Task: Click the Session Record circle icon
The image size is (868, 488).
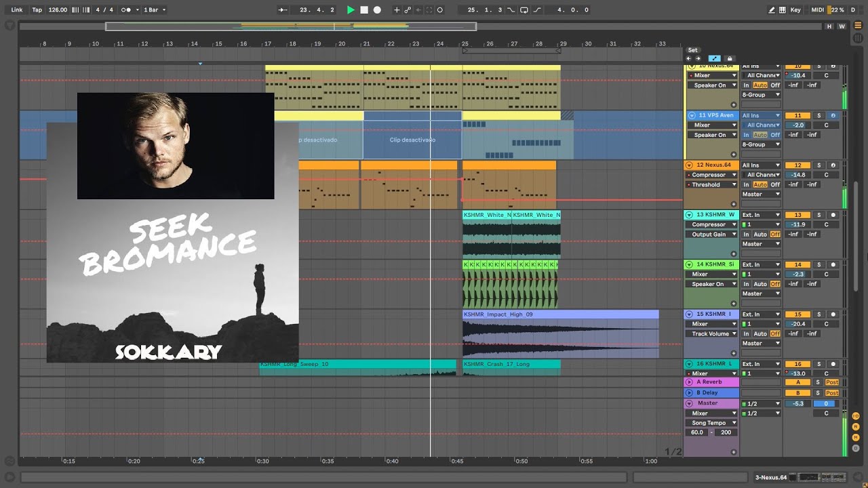Action: [440, 10]
